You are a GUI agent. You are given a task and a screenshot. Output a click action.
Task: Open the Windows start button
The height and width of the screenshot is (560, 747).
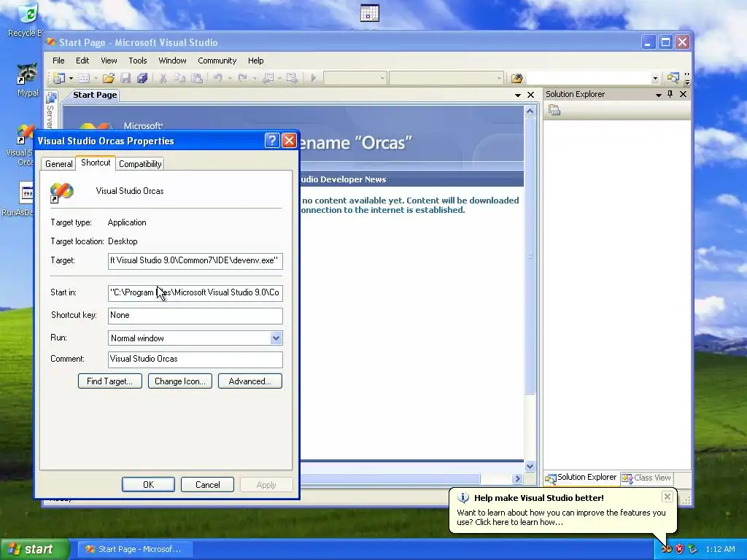(x=35, y=549)
